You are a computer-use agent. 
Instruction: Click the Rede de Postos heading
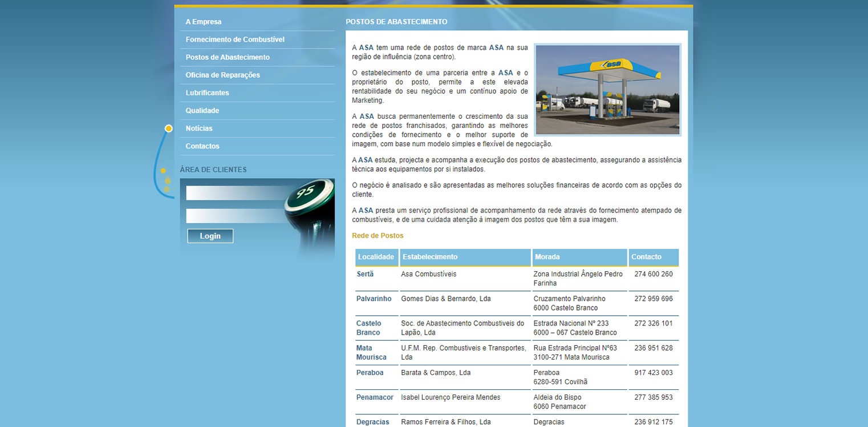point(378,236)
